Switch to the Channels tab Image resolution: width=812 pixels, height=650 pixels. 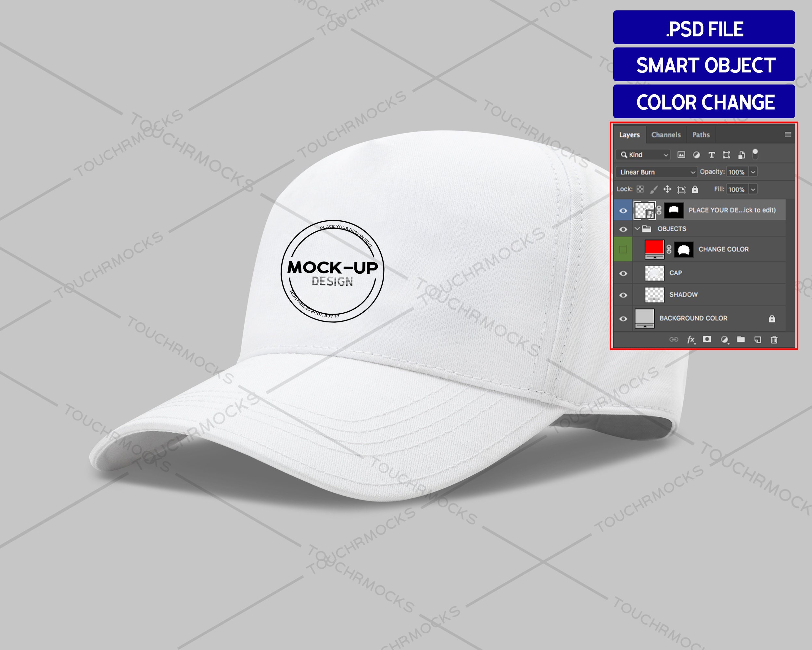pyautogui.click(x=666, y=135)
